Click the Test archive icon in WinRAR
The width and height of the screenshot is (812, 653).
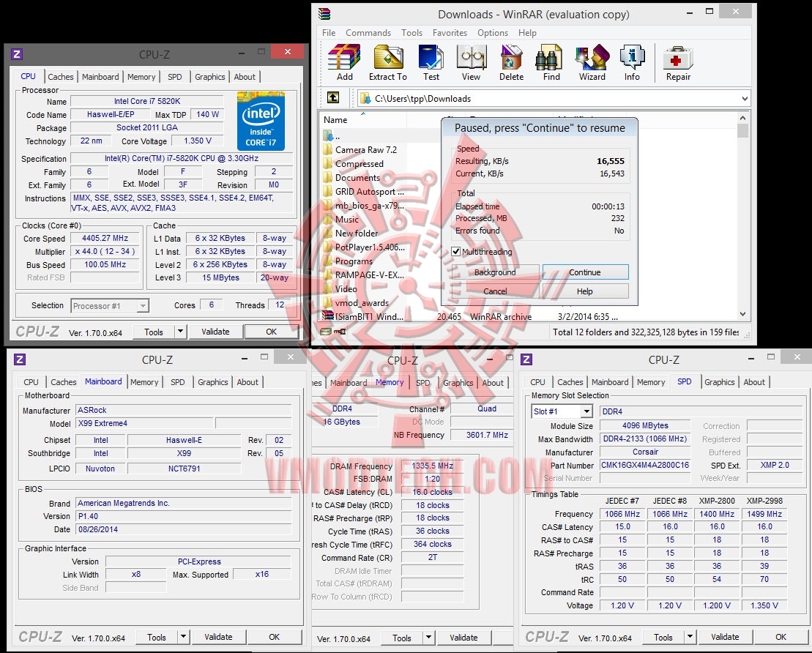431,57
